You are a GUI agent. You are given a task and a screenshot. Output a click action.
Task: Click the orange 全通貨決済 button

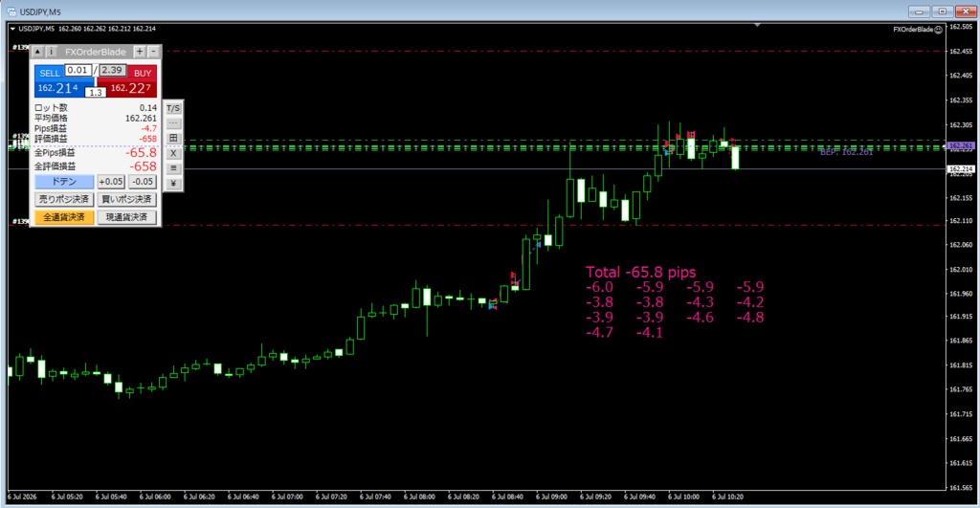(x=64, y=217)
